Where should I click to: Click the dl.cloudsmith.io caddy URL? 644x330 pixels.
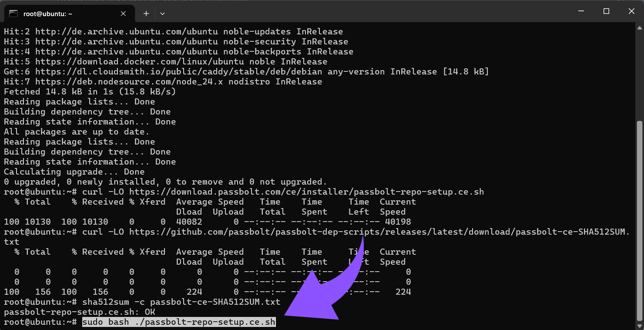[x=178, y=71]
